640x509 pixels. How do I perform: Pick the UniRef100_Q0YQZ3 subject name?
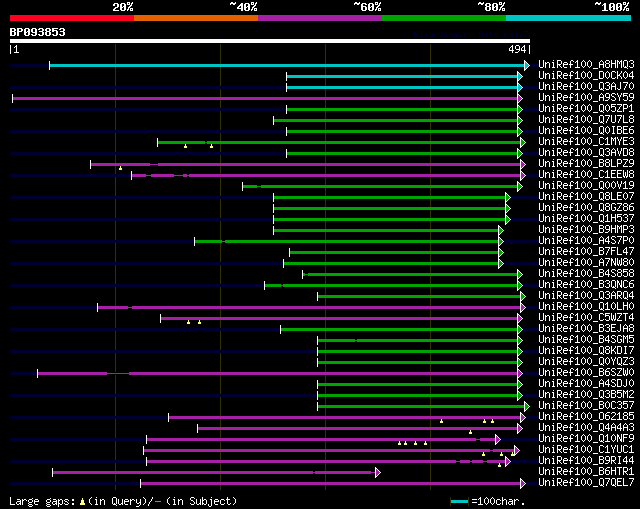click(x=586, y=362)
